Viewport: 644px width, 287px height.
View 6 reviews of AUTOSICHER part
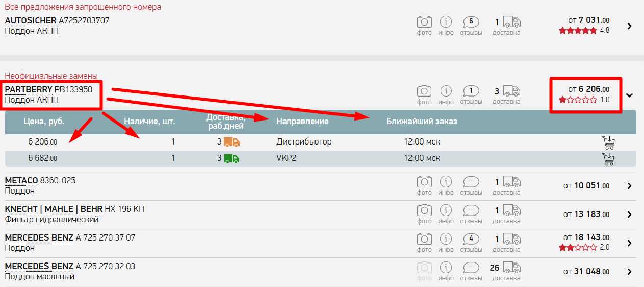(x=471, y=22)
